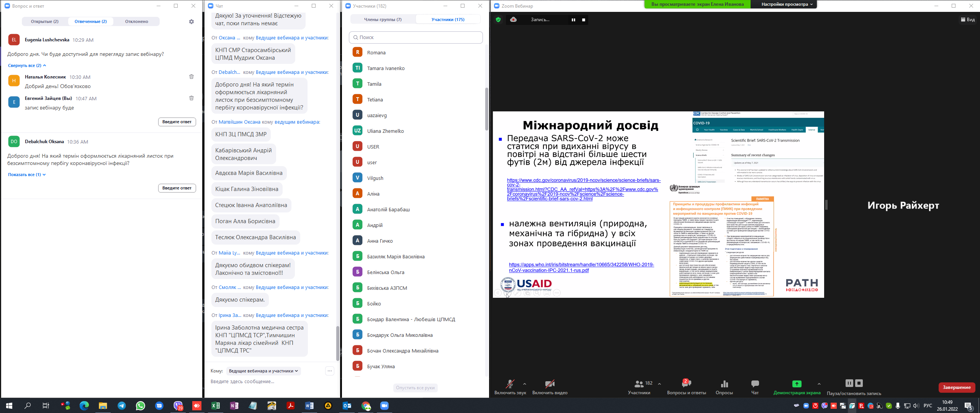Open chat more options ellipsis button
The height and width of the screenshot is (413, 980).
click(329, 371)
